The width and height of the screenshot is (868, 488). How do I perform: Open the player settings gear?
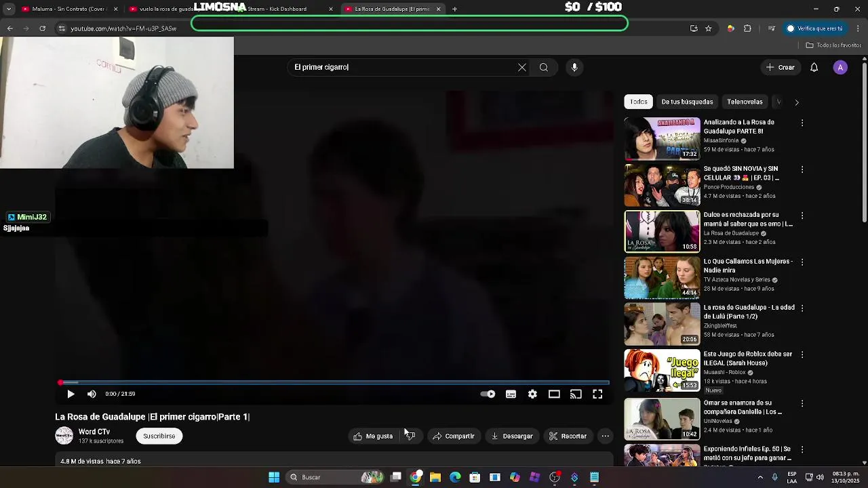point(532,394)
